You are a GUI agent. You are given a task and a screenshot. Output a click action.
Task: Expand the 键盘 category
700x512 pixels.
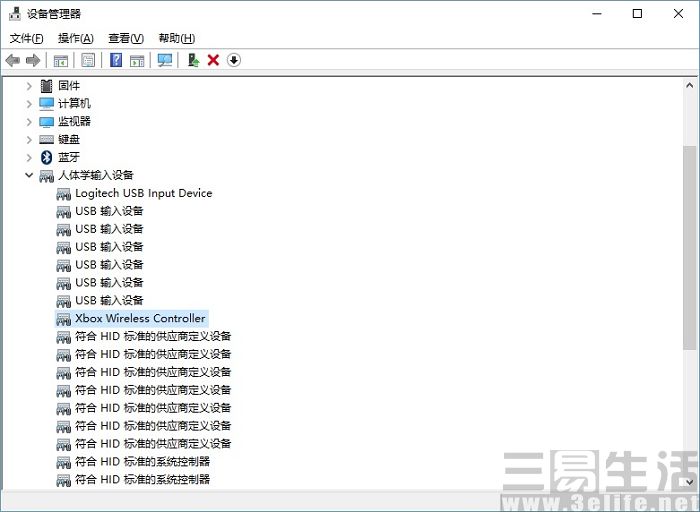coord(29,140)
